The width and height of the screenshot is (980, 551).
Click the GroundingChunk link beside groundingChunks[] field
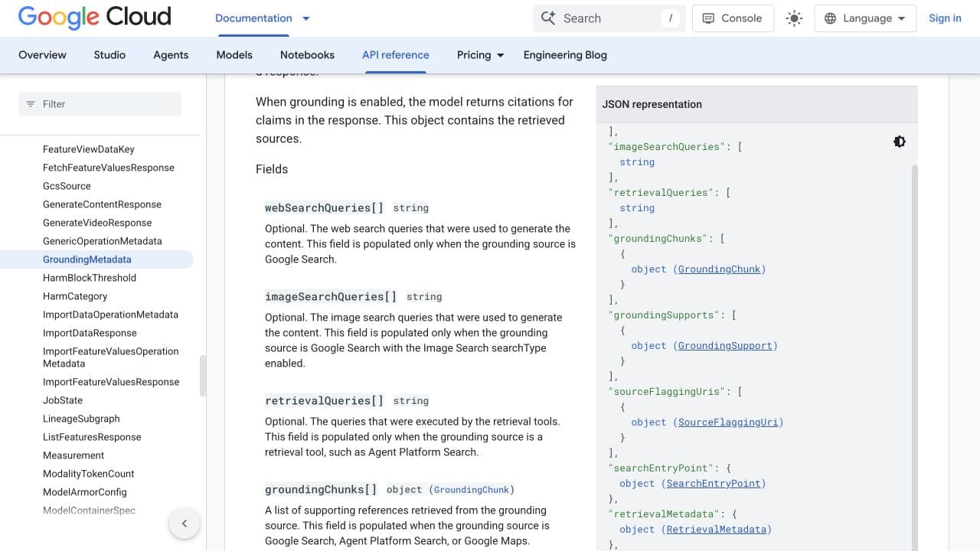(x=472, y=490)
